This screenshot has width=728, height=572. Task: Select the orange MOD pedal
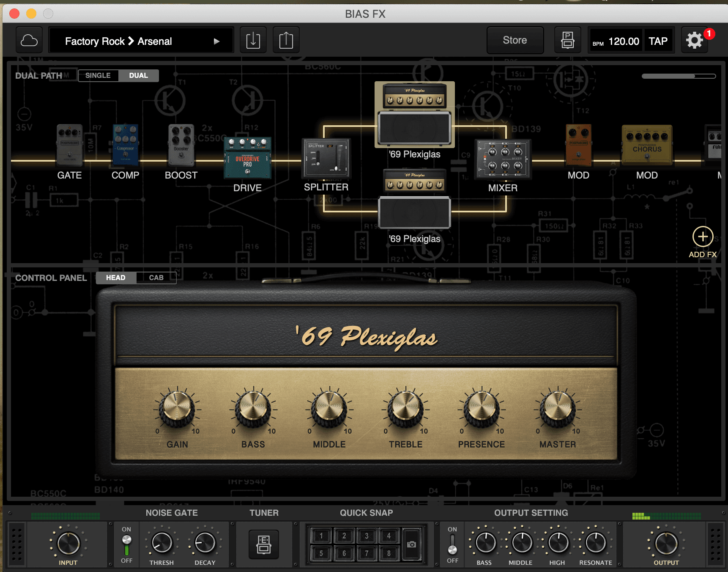pos(578,145)
